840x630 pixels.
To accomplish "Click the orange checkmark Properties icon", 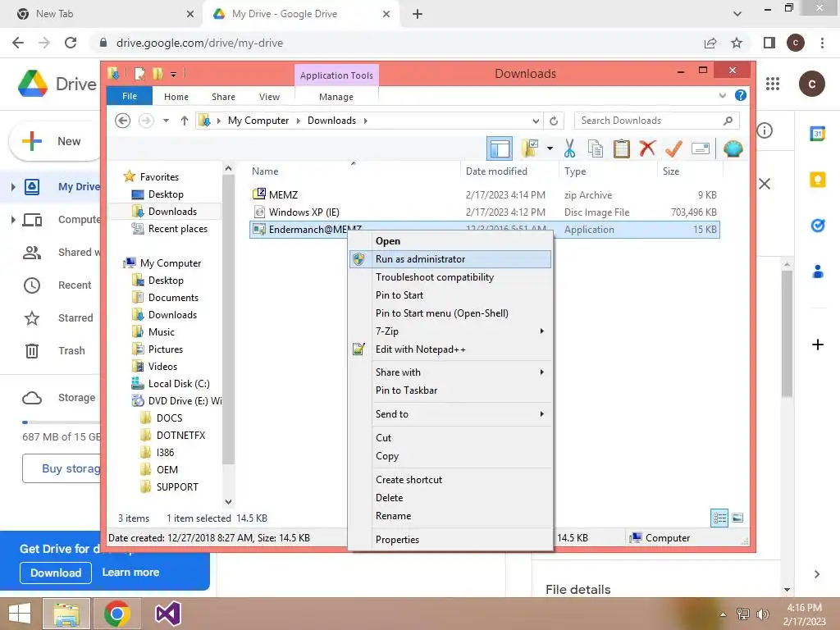I will coord(673,148).
